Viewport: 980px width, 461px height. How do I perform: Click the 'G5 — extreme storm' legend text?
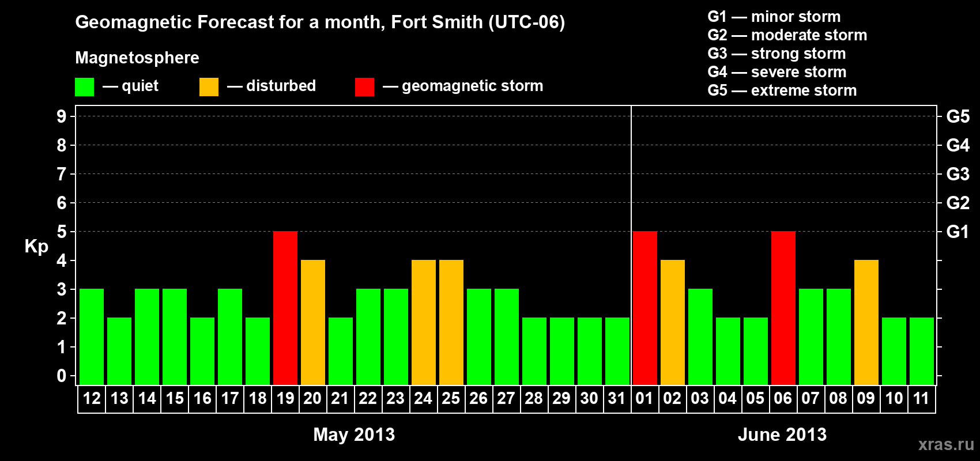782,90
